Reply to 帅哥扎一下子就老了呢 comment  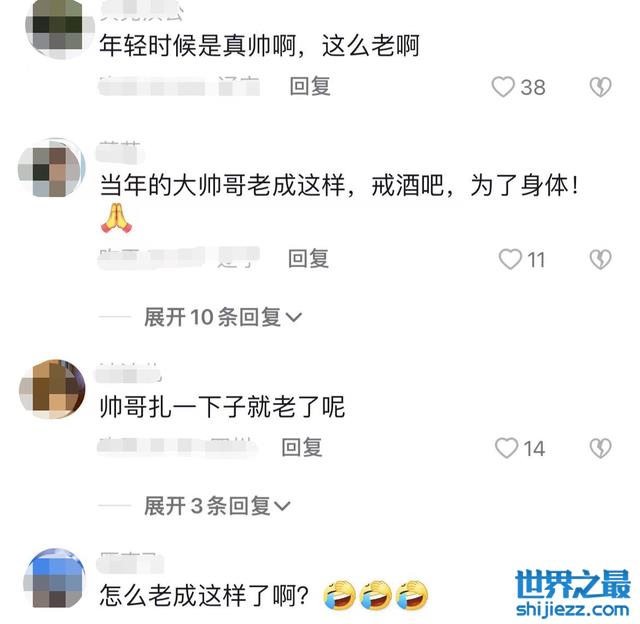pyautogui.click(x=302, y=447)
